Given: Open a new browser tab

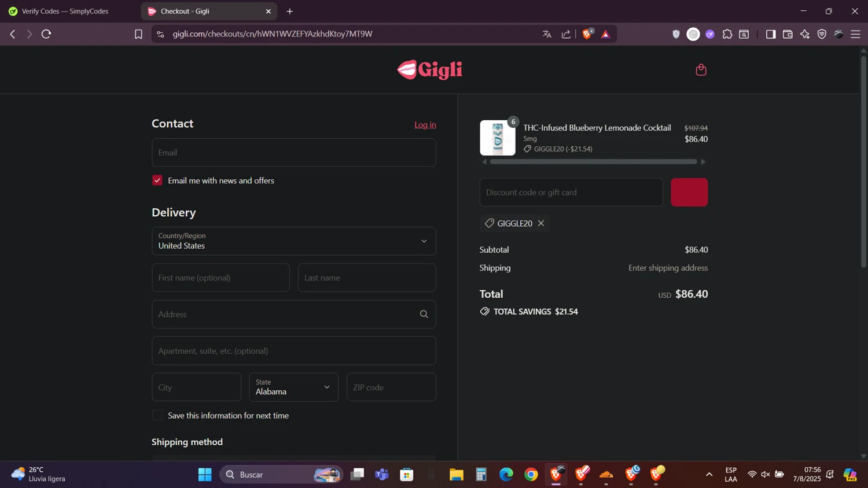Looking at the screenshot, I should point(290,11).
